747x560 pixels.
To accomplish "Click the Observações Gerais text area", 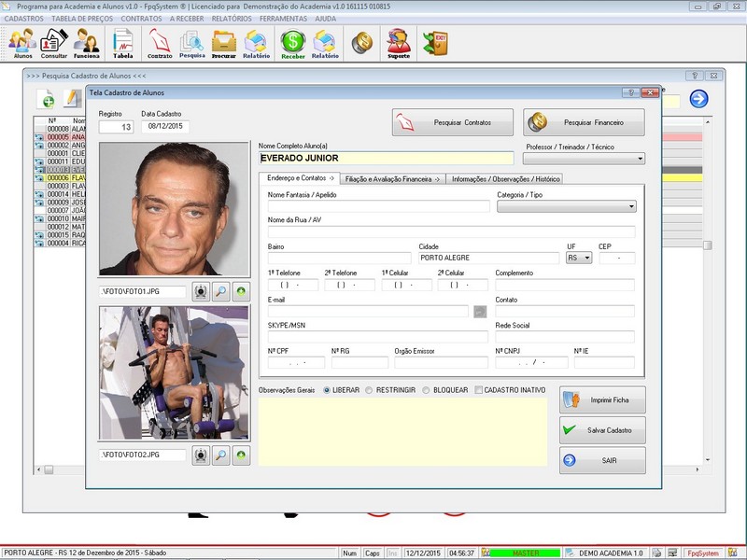I will [x=402, y=431].
